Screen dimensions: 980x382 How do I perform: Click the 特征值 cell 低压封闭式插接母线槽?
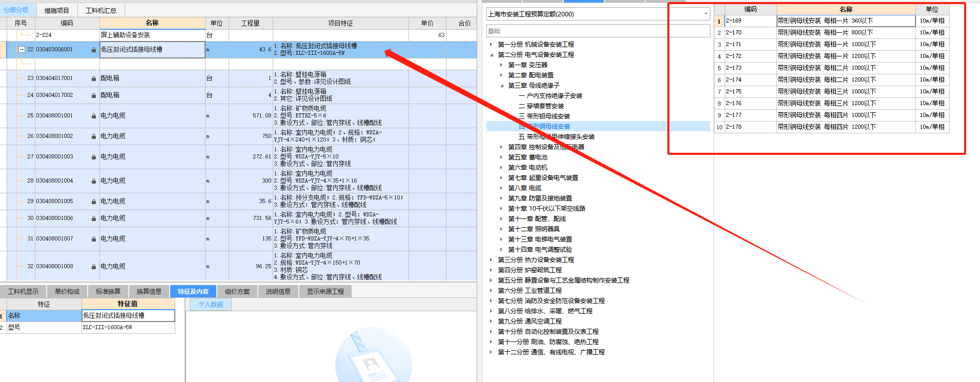(128, 316)
